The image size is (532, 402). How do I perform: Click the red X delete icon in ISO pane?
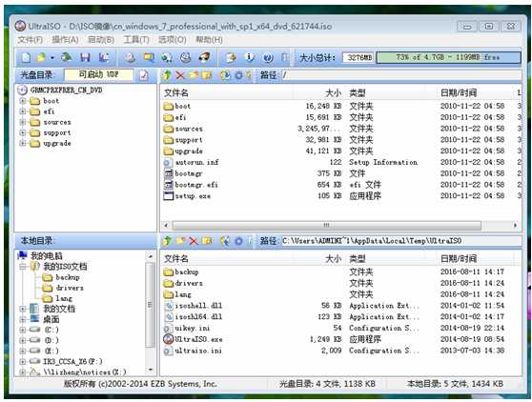(x=180, y=75)
